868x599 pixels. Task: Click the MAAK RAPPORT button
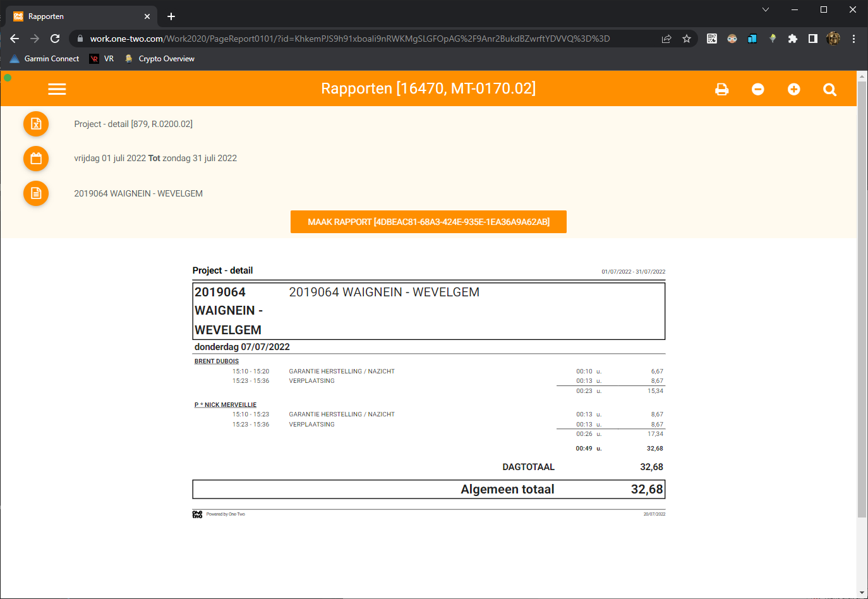pos(428,222)
